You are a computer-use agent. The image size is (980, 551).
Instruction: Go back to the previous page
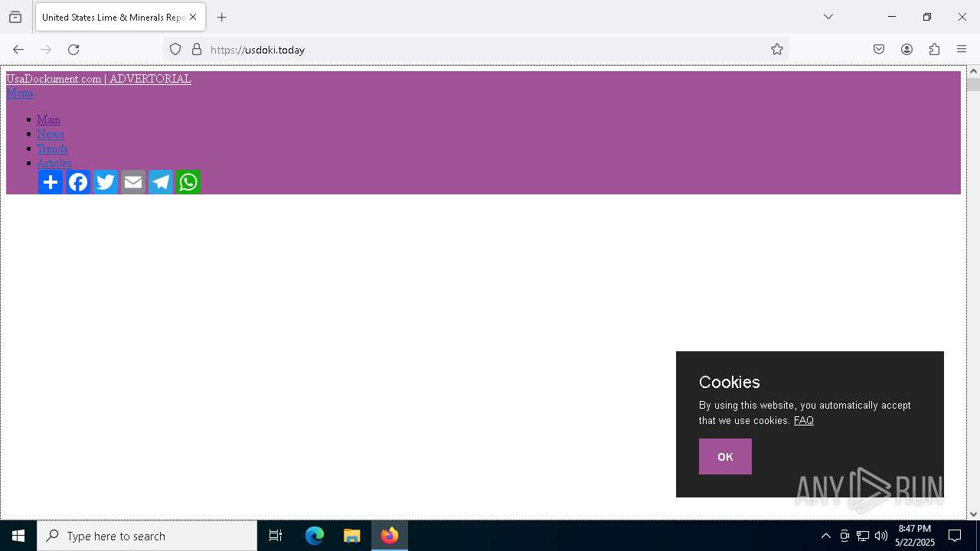[18, 50]
